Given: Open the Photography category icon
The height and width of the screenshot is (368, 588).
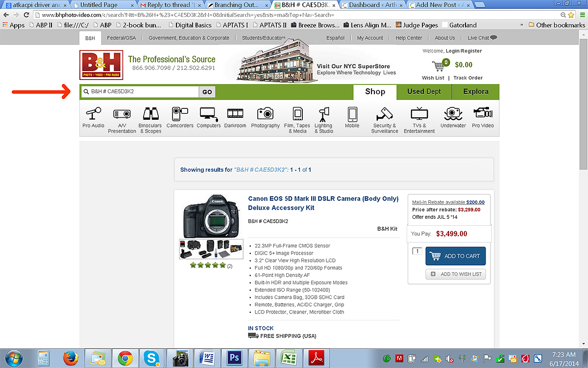Looking at the screenshot, I should click(x=265, y=114).
